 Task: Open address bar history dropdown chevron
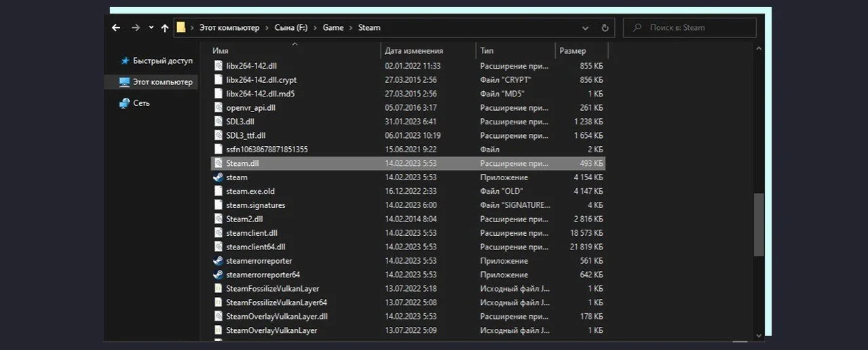point(586,28)
